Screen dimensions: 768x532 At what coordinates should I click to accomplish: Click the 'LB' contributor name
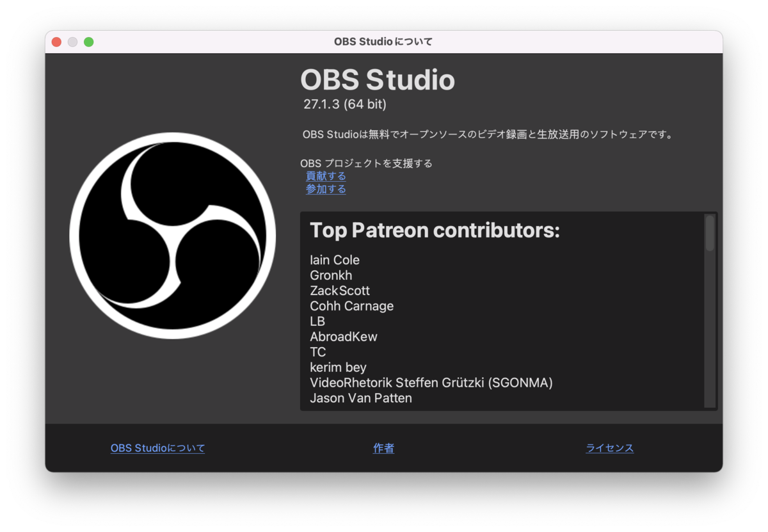(x=317, y=321)
